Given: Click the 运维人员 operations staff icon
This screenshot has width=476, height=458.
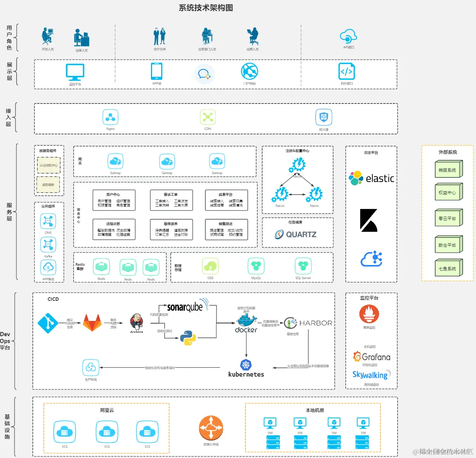Looking at the screenshot, I should [x=82, y=38].
